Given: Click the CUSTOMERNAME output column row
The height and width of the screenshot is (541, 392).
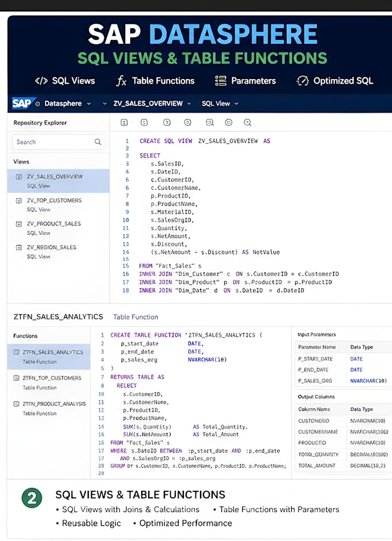Looking at the screenshot, I should (x=343, y=431).
